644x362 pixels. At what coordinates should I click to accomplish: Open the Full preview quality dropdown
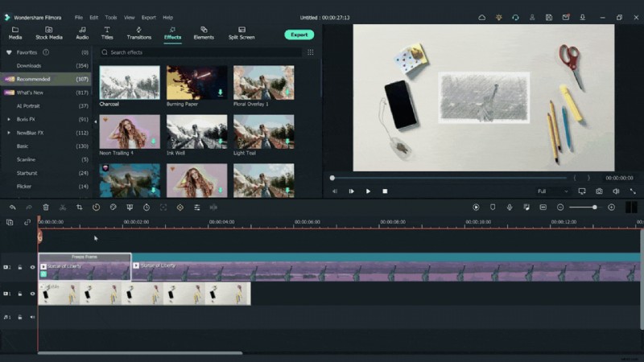(552, 191)
